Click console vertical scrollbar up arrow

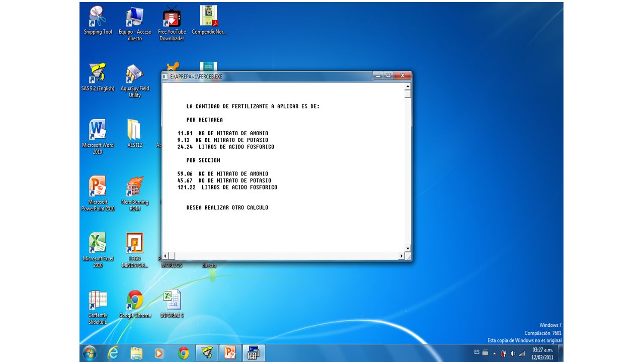tap(408, 86)
